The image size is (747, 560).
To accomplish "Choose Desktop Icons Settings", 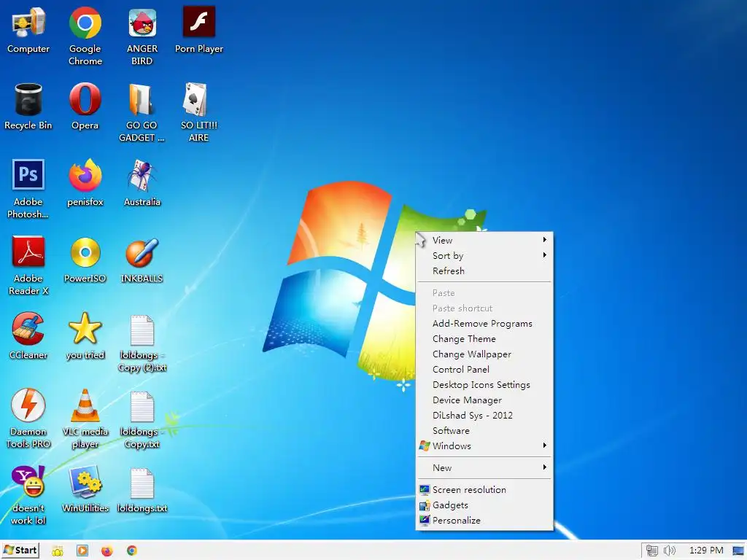I will (x=484, y=384).
